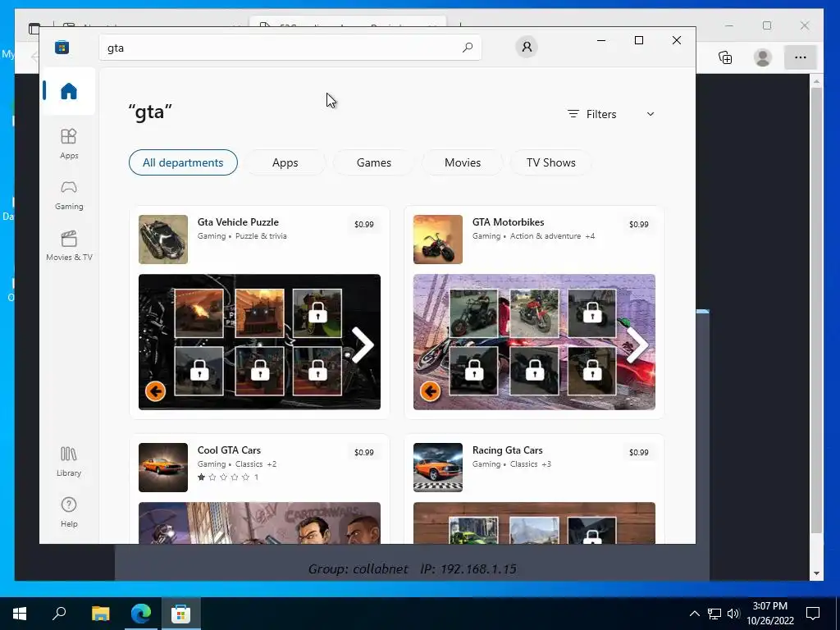Open the Store user account icon
Image resolution: width=840 pixels, height=630 pixels.
[527, 47]
